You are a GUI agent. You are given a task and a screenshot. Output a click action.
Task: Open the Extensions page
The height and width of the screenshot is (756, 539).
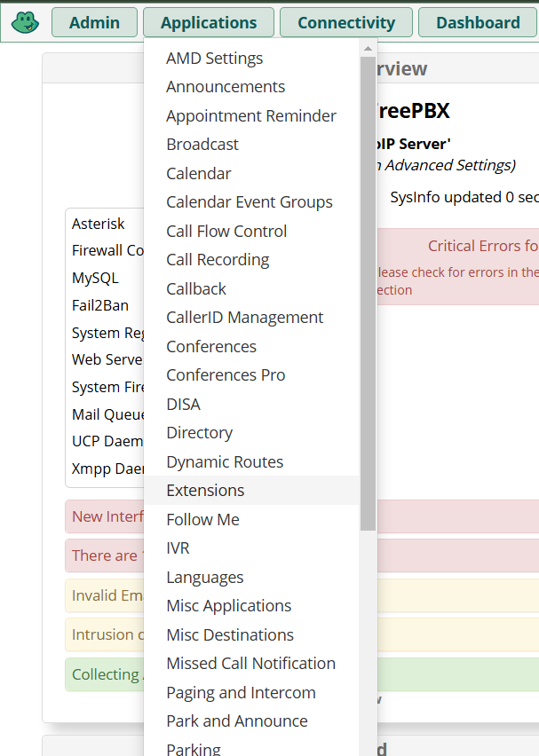click(x=251, y=491)
